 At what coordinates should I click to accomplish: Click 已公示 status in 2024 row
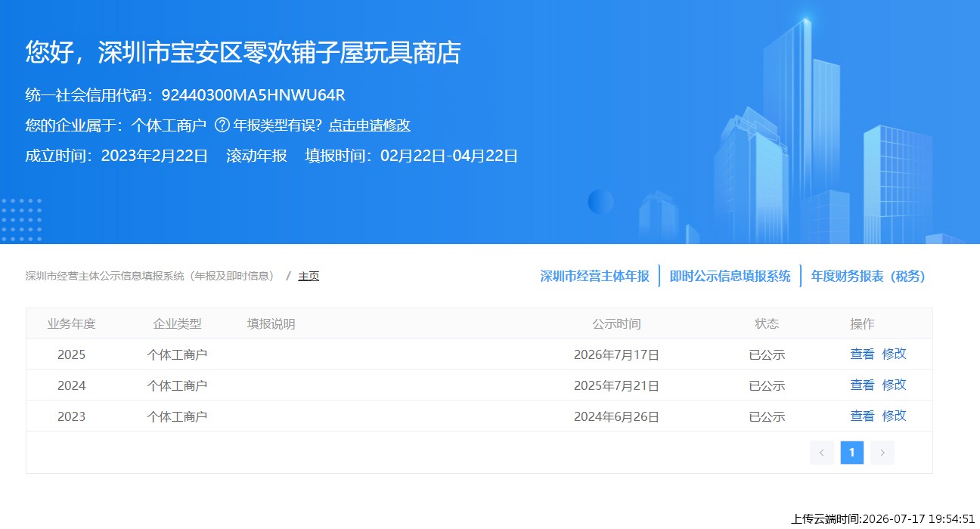point(767,386)
